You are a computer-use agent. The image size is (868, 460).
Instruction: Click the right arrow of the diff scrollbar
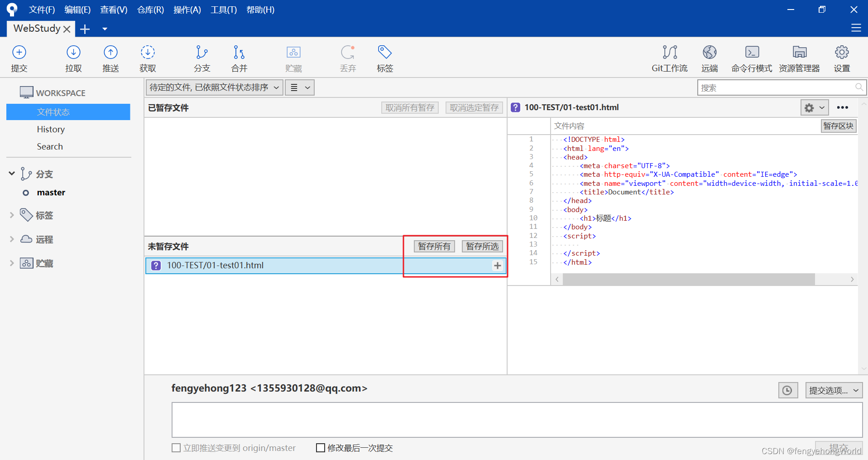[x=852, y=279]
